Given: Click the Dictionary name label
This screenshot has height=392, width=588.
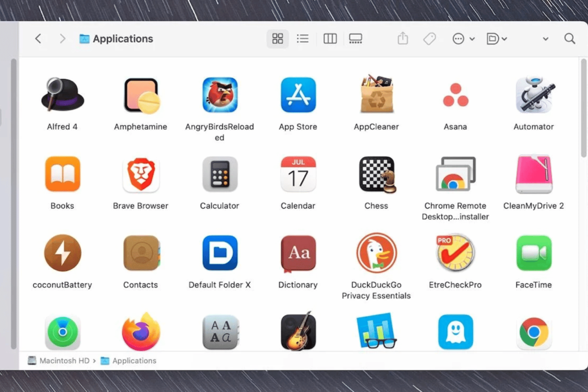Looking at the screenshot, I should tap(298, 285).
